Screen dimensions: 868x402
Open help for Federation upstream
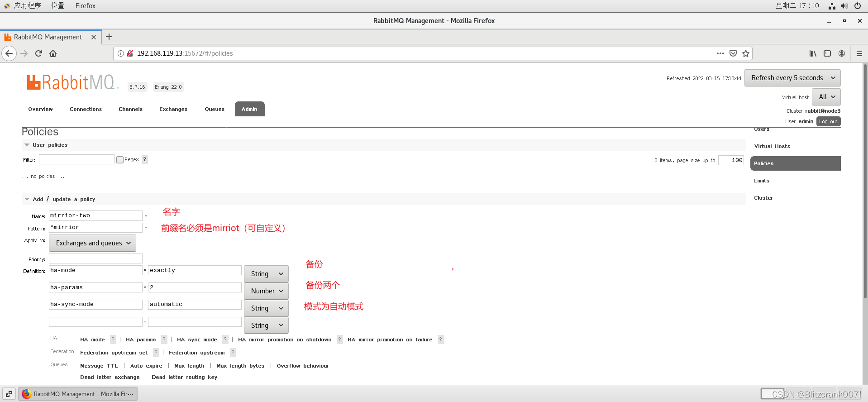pyautogui.click(x=233, y=353)
